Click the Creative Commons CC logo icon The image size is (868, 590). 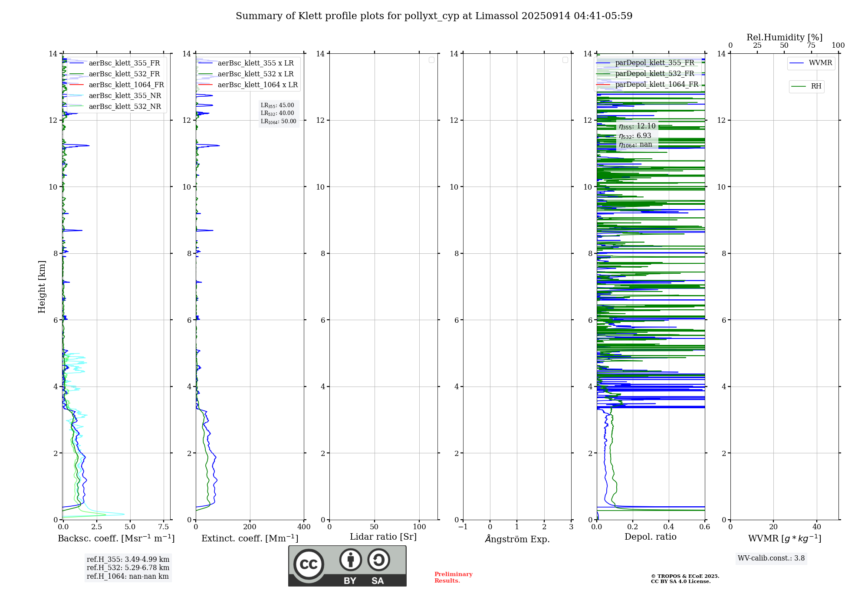point(309,564)
